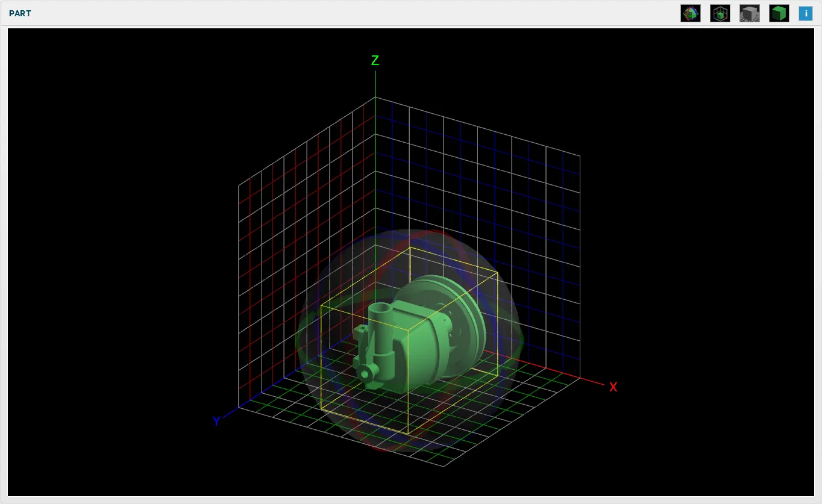
Task: Click the PART panel title
Action: tap(20, 13)
